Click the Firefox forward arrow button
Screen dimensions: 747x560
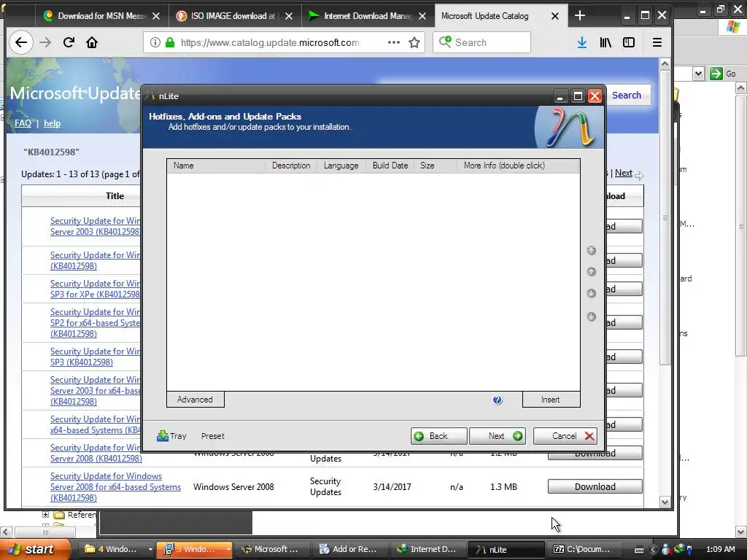(45, 42)
